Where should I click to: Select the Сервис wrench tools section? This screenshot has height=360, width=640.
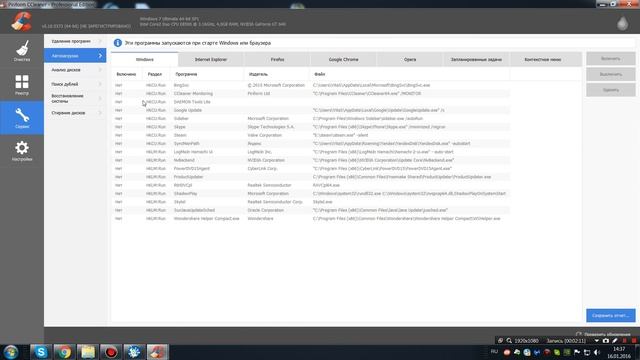[x=22, y=118]
